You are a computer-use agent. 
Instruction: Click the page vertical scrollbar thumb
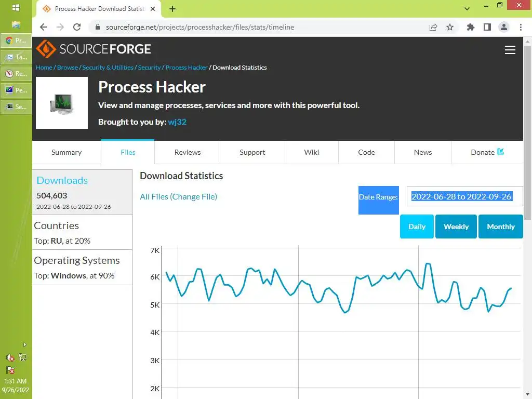point(527,132)
